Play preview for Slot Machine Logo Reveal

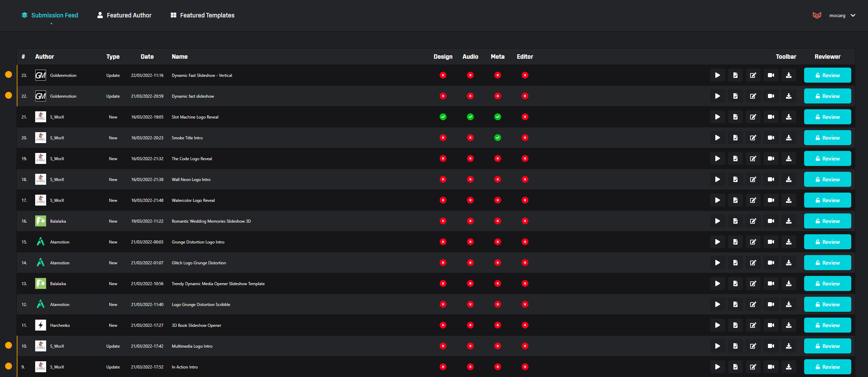point(717,117)
